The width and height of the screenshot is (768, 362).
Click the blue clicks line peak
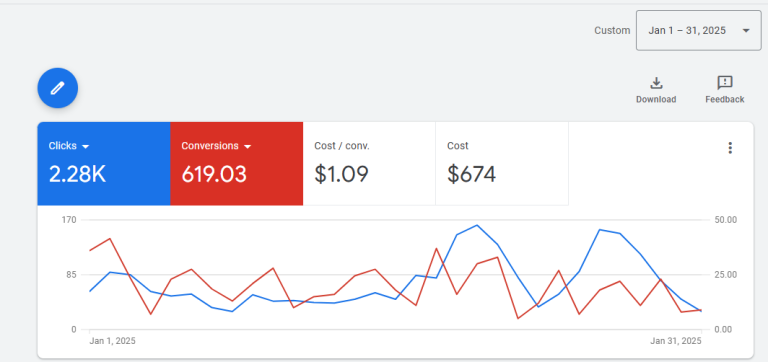coord(477,225)
